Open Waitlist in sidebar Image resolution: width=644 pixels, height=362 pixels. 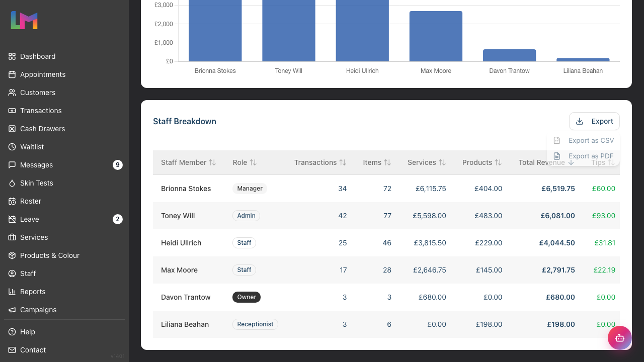coord(32,147)
